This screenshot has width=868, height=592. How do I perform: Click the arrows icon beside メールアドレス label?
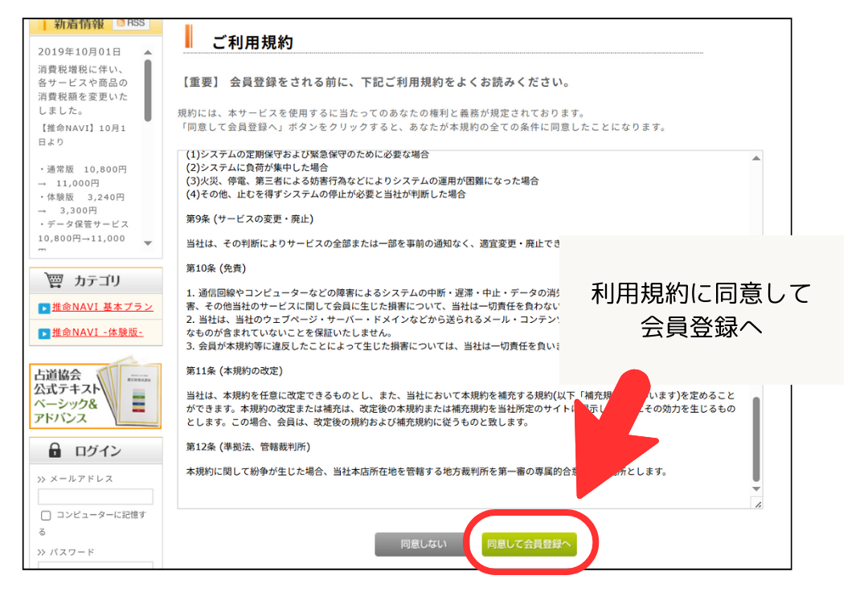click(x=41, y=480)
